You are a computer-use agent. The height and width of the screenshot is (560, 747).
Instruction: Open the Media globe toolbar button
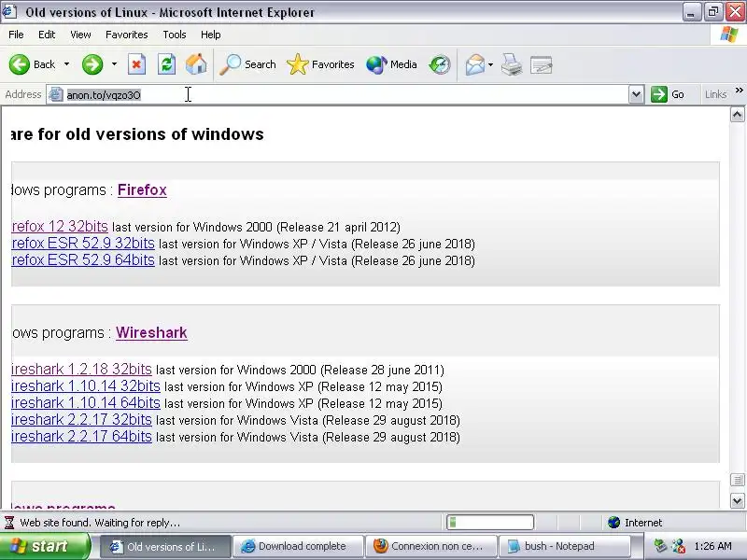[x=391, y=64]
